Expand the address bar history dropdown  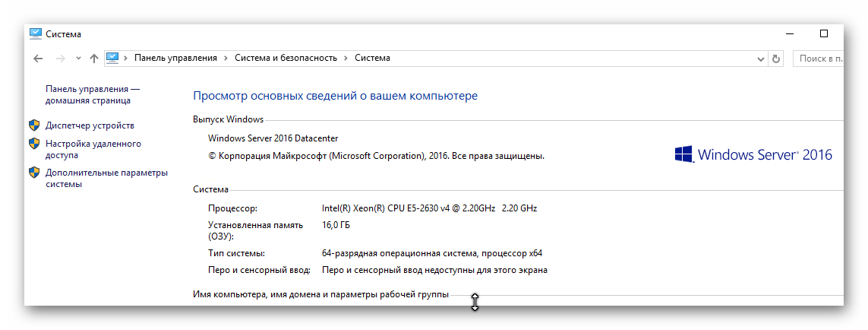pyautogui.click(x=761, y=59)
